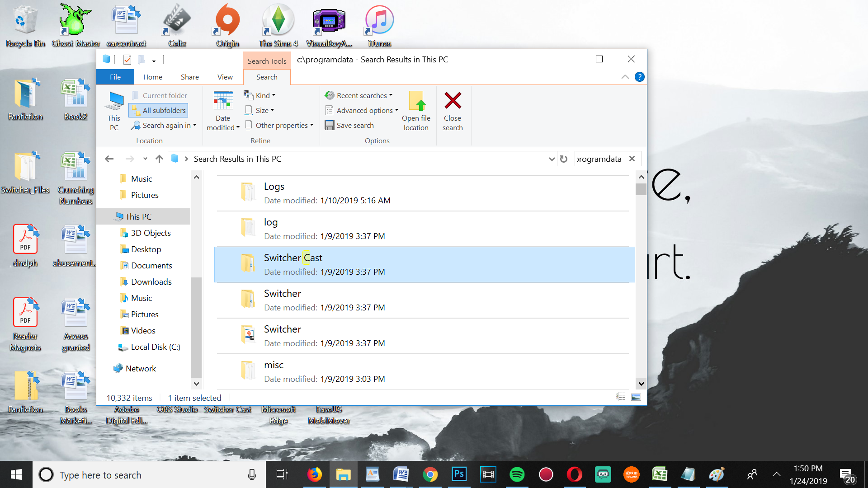Switch to details view layout
Screen dimensions: 868x488
click(620, 397)
